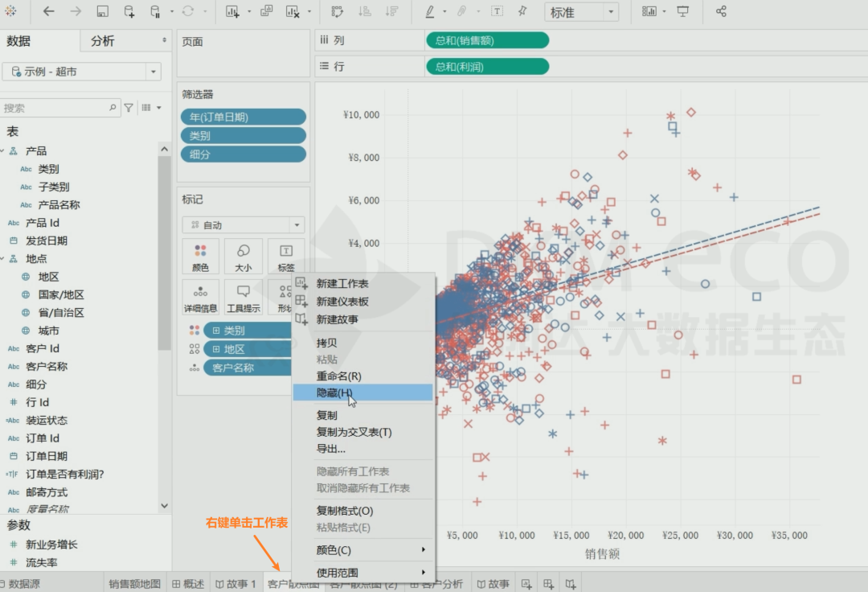868x592 pixels.
Task: Open the 自动 mark type dropdown
Action: click(297, 225)
